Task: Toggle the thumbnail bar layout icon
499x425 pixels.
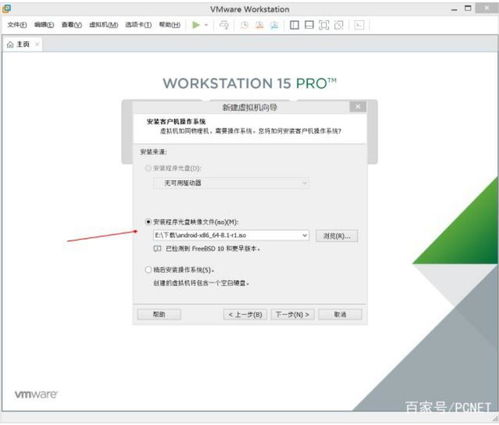Action: pyautogui.click(x=309, y=25)
